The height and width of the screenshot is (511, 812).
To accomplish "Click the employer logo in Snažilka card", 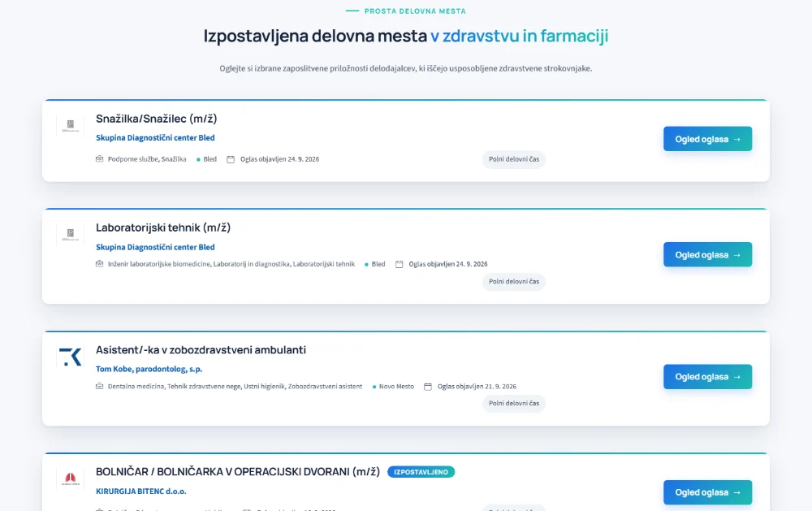I will point(71,126).
